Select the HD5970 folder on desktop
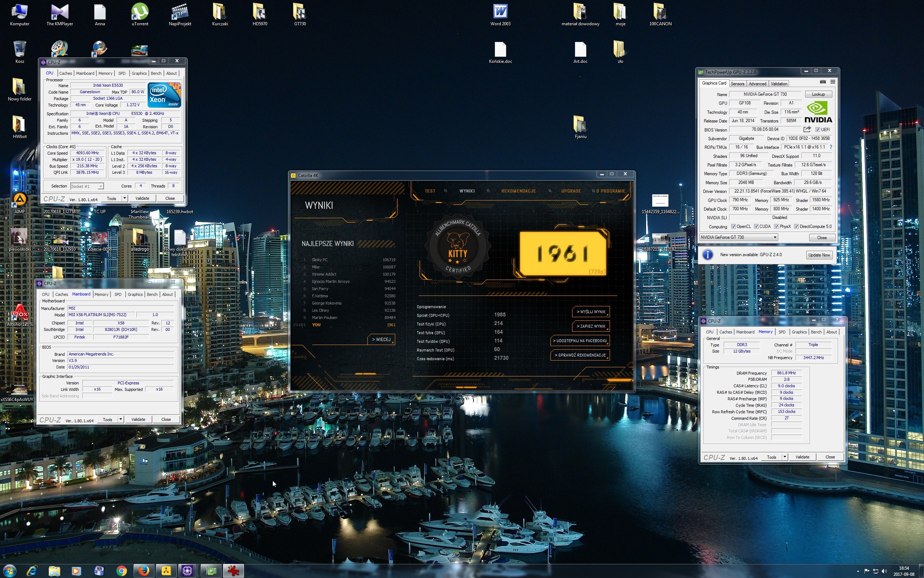924x578 pixels. (260, 15)
